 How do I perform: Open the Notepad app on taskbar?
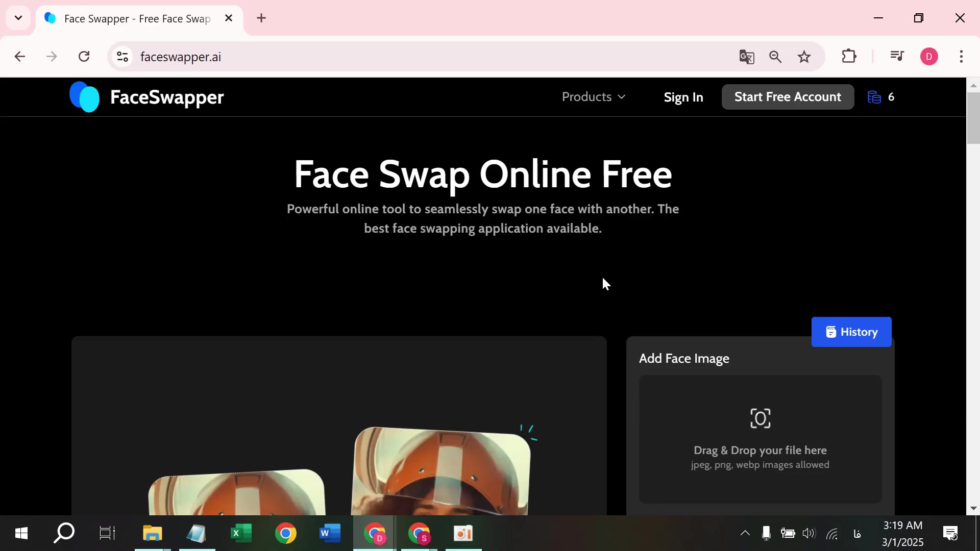(197, 533)
